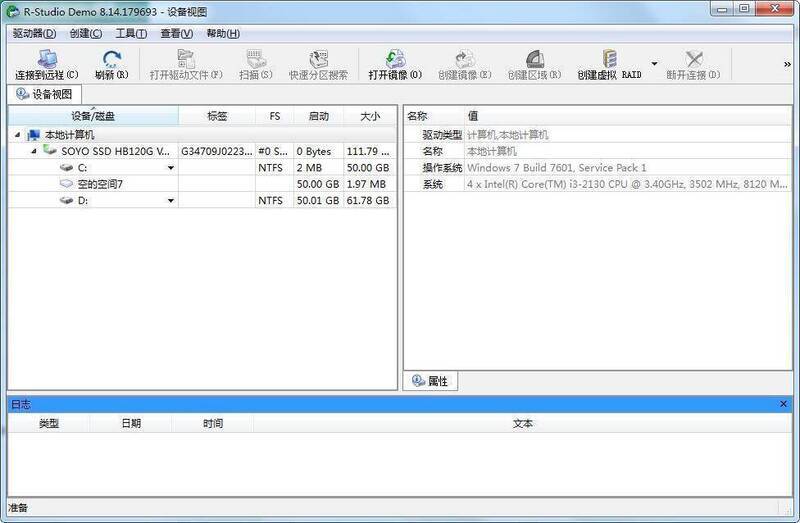Open the Tools (工具) menu
The image size is (800, 523).
point(131,34)
